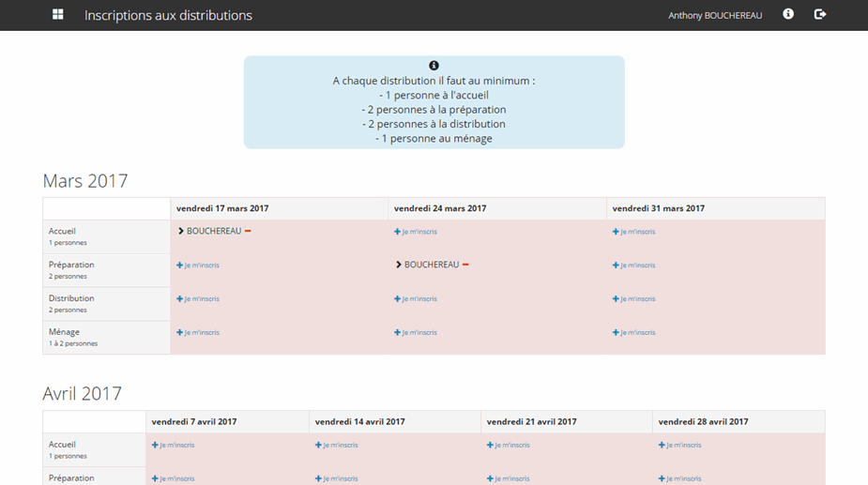This screenshot has height=485, width=868.
Task: Sign up for Distribution on 24 mars
Action: [x=416, y=299]
